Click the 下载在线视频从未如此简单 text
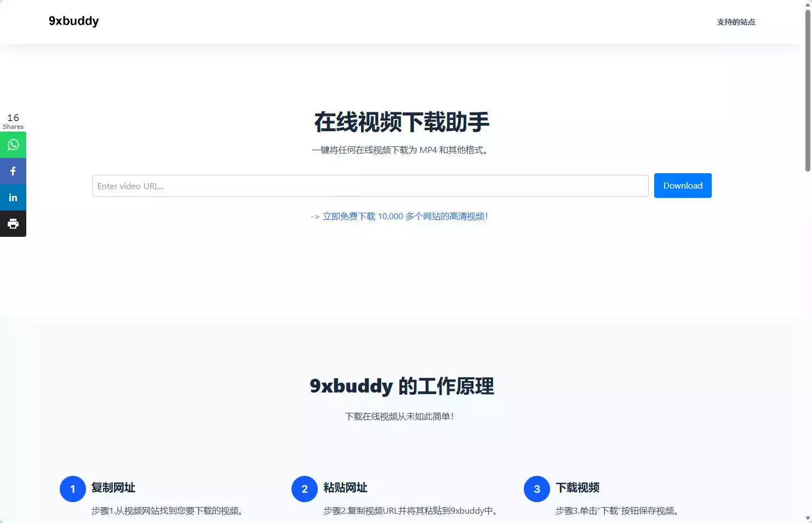 tap(399, 417)
